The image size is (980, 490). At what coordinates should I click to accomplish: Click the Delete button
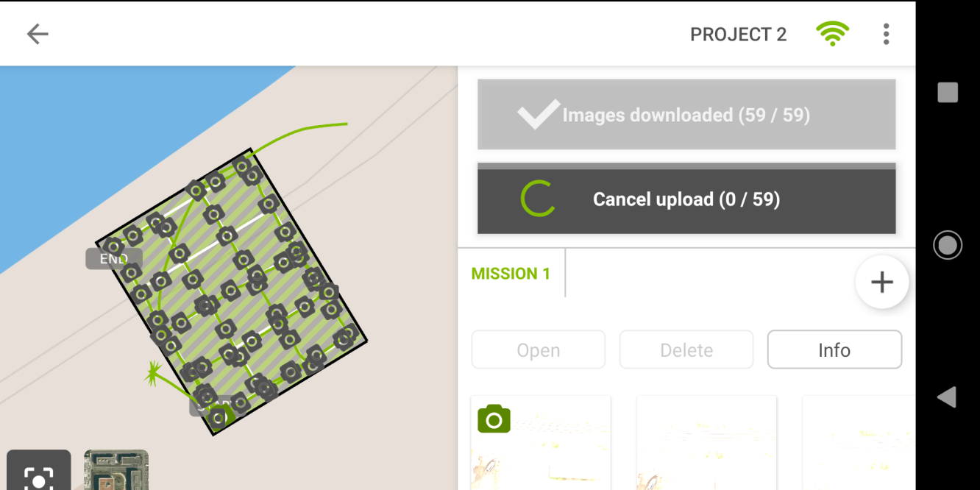[x=686, y=350]
